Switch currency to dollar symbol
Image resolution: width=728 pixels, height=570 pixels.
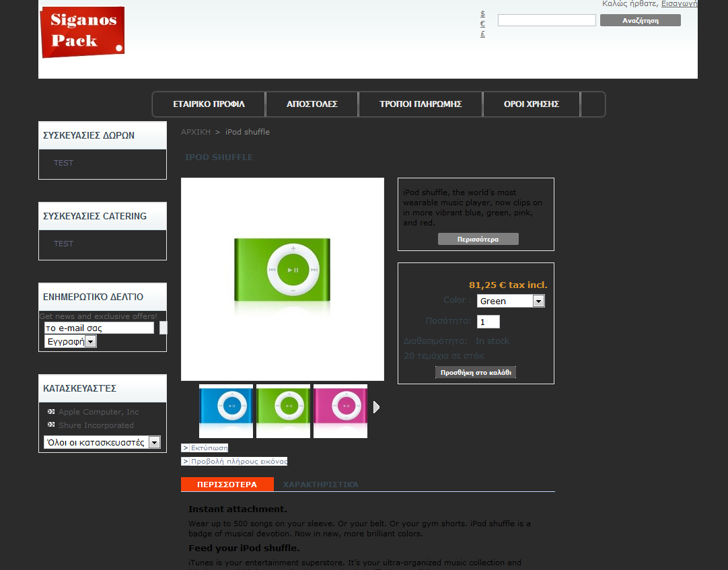(x=482, y=14)
